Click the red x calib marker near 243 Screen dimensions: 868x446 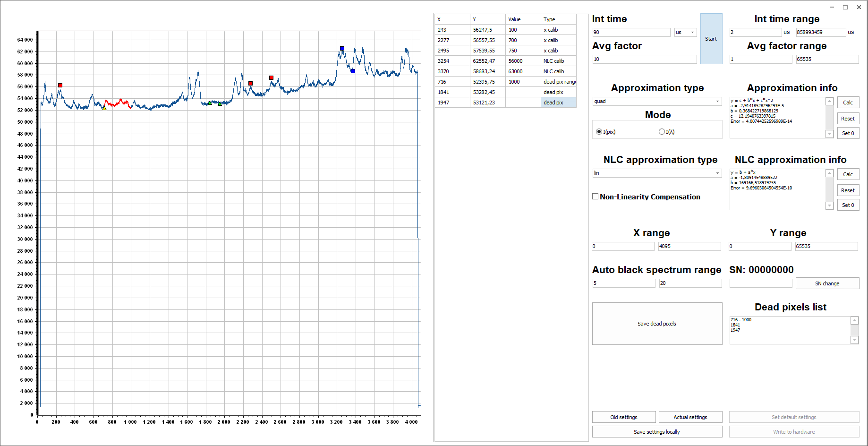[60, 86]
